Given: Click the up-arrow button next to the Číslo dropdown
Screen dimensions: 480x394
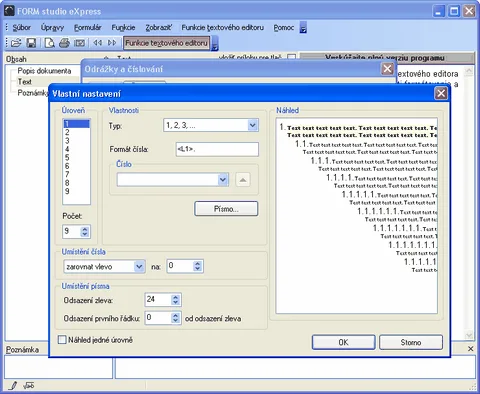Looking at the screenshot, I should pos(243,180).
